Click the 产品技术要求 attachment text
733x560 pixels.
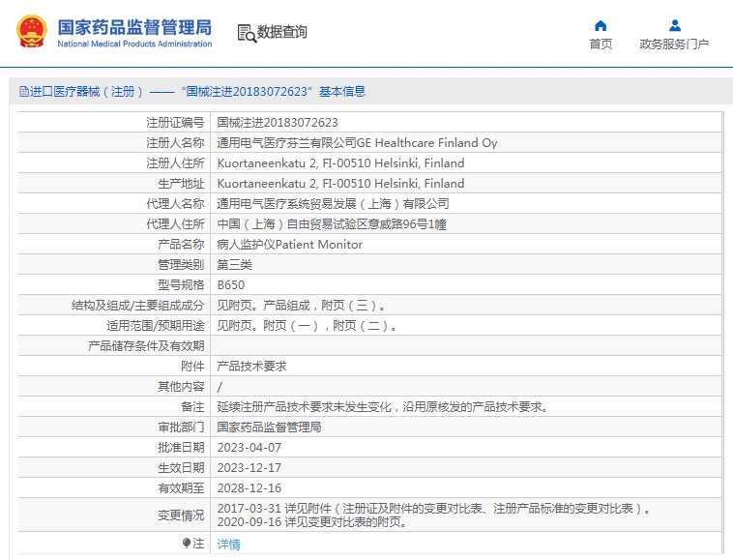point(251,366)
